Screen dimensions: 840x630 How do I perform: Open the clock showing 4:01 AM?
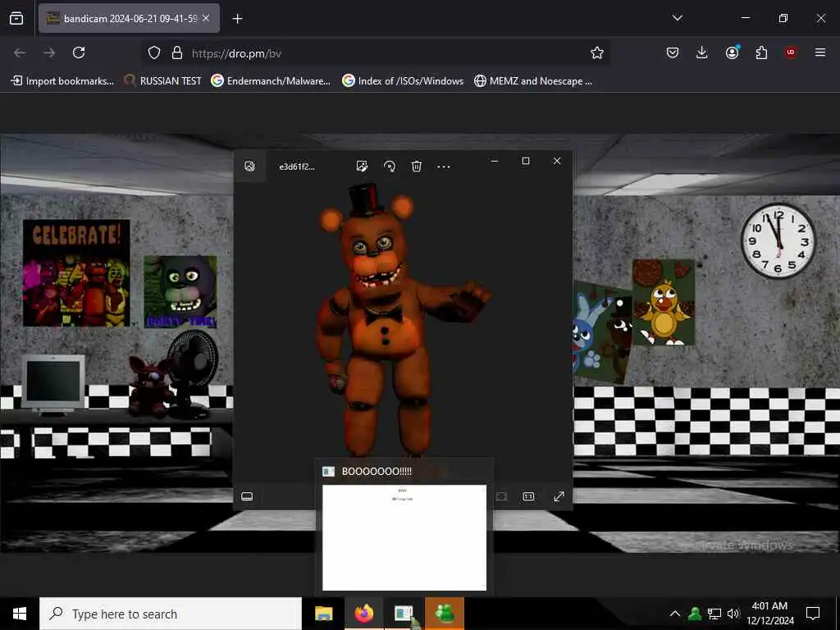tap(769, 614)
